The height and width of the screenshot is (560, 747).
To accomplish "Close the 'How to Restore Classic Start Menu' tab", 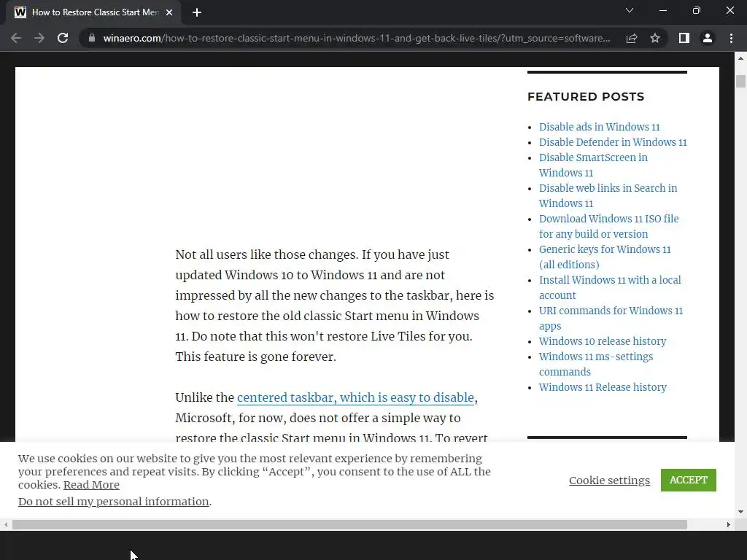I will (169, 12).
